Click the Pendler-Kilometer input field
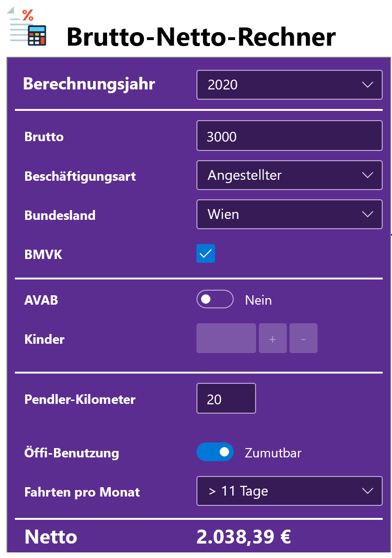392x558 pixels. click(226, 399)
